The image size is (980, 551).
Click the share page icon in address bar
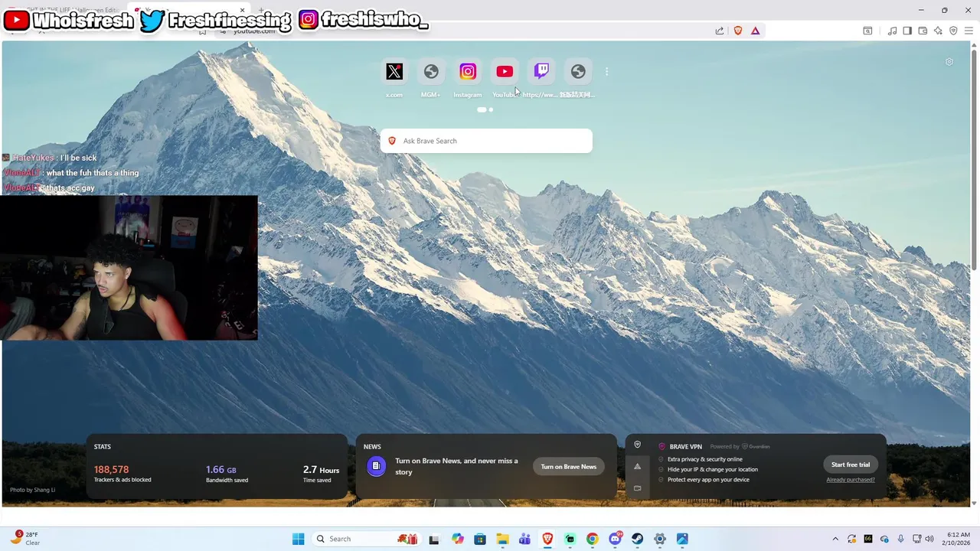(720, 31)
